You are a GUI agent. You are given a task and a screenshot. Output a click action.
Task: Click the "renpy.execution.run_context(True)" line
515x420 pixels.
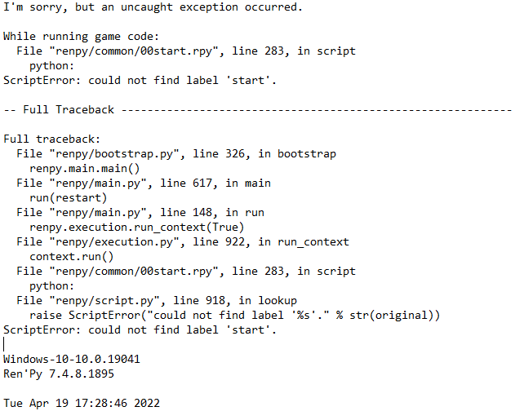[x=136, y=228]
